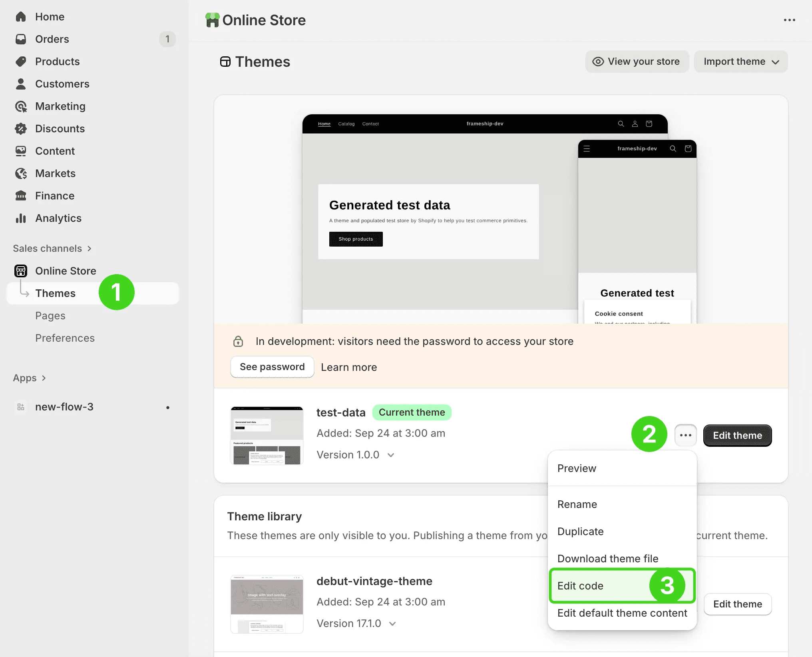Open page options menu at top right
Screen dimensions: 812x657
(789, 20)
